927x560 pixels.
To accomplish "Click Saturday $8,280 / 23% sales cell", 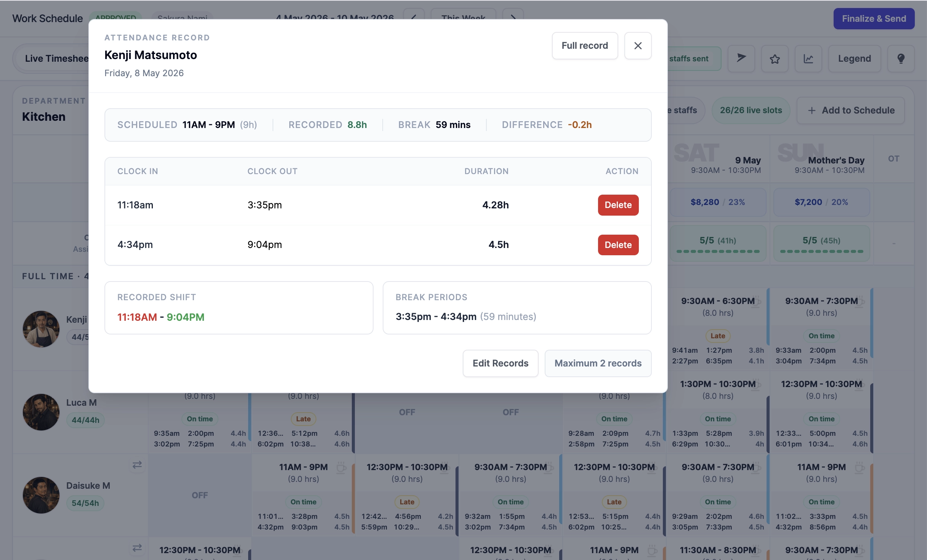I will 718,202.
